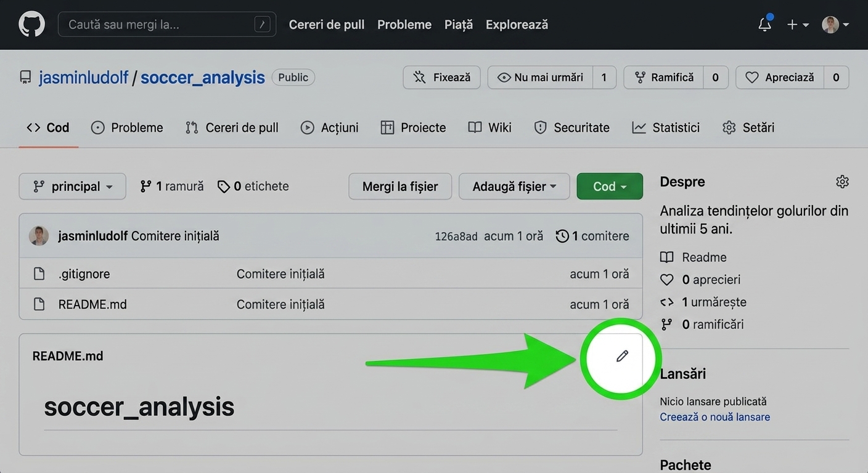Open the Readme link in Despre

coord(704,257)
